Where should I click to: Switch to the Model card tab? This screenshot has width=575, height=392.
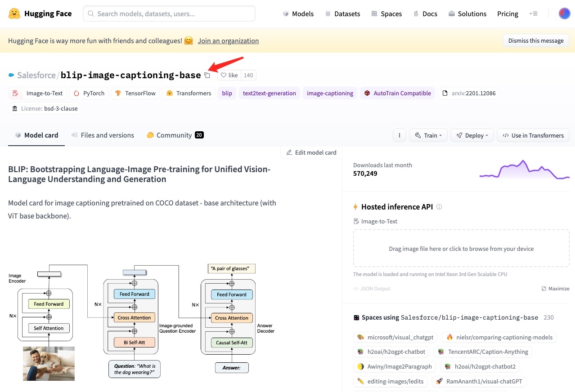36,135
